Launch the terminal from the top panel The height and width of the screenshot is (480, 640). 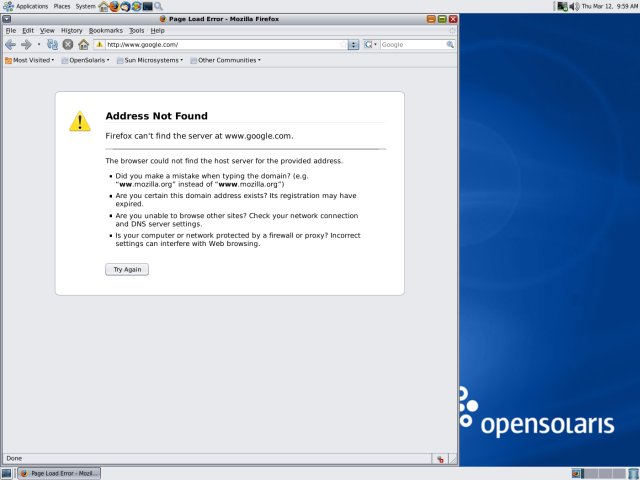pos(148,7)
